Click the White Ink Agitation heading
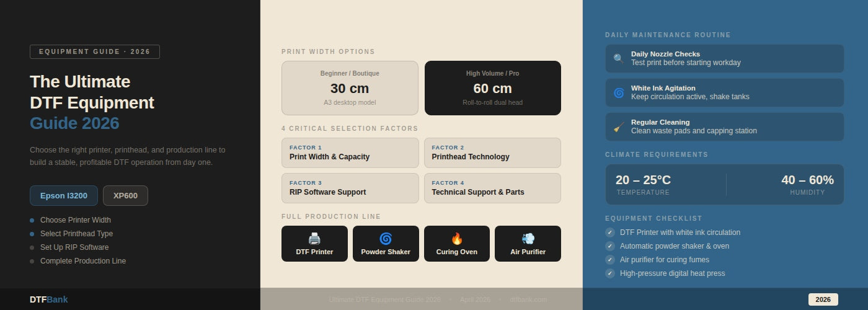 pyautogui.click(x=663, y=88)
